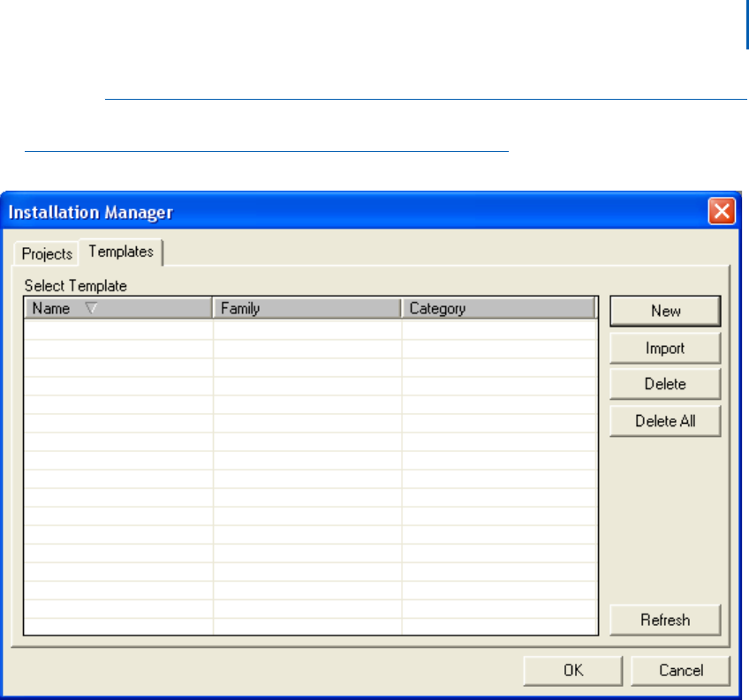Switch to the Projects tab
Viewport: 749px width, 700px height.
pos(47,253)
